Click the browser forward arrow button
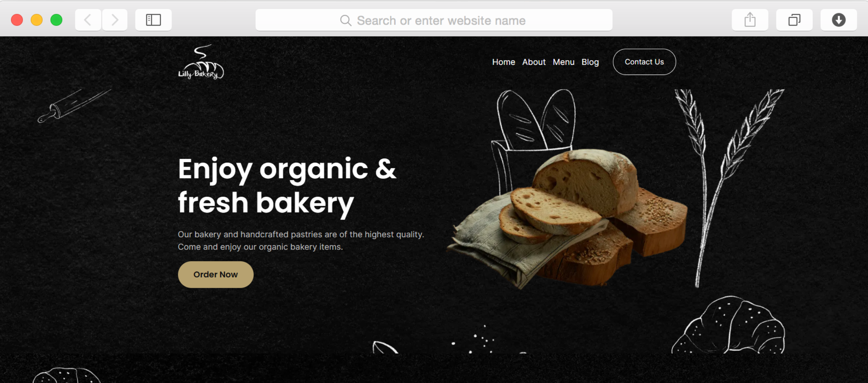The image size is (868, 383). pyautogui.click(x=115, y=20)
